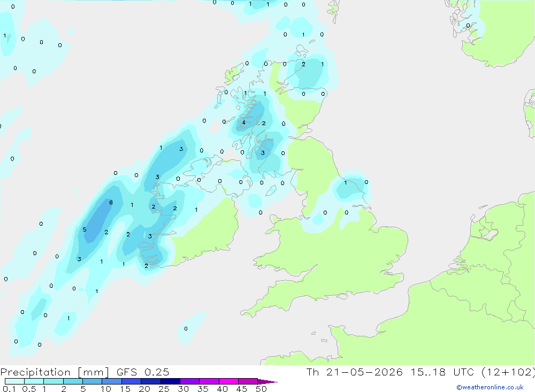Click the "5" precipitation value on map
Viewport: 535px width, 392px height.
pyautogui.click(x=85, y=229)
